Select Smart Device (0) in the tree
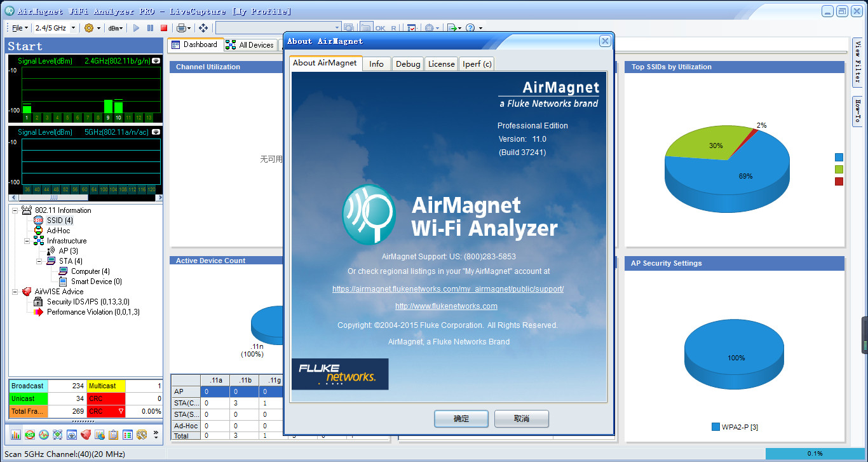The image size is (868, 462). [x=97, y=282]
